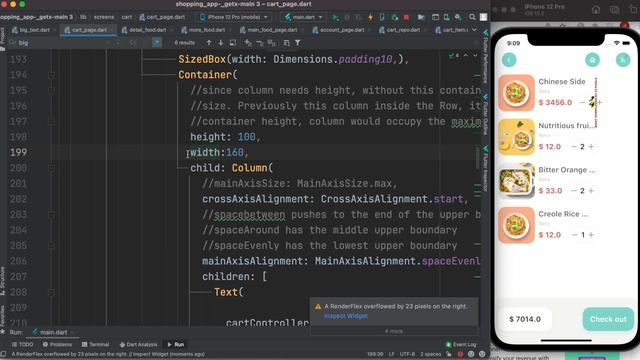
Task: Tap the plus icon for Creole Rice item
Action: [x=591, y=235]
